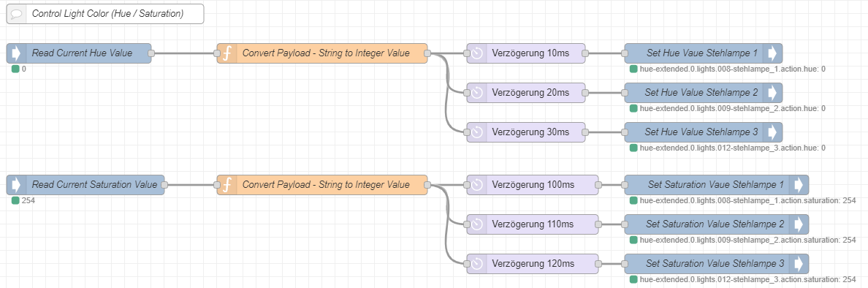The height and width of the screenshot is (288, 868).
Task: Click the arrow icon on Set Hue Value Stehlampe 3
Action: [772, 132]
